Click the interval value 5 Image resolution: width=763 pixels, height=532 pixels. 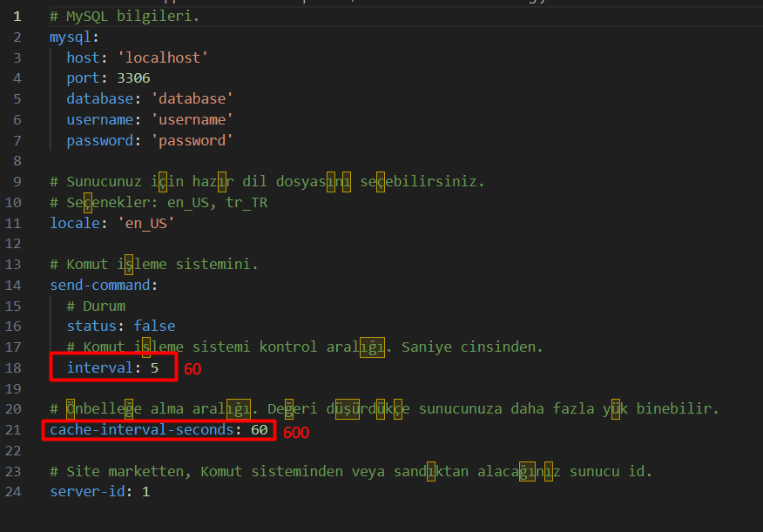click(154, 368)
